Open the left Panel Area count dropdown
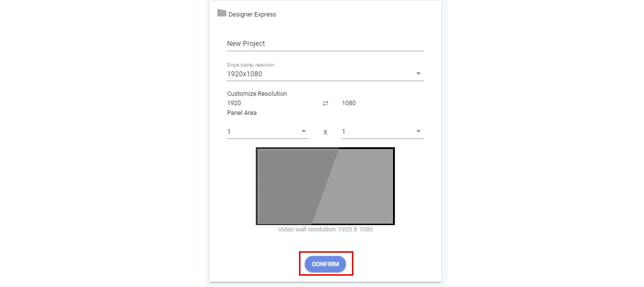 (263, 132)
